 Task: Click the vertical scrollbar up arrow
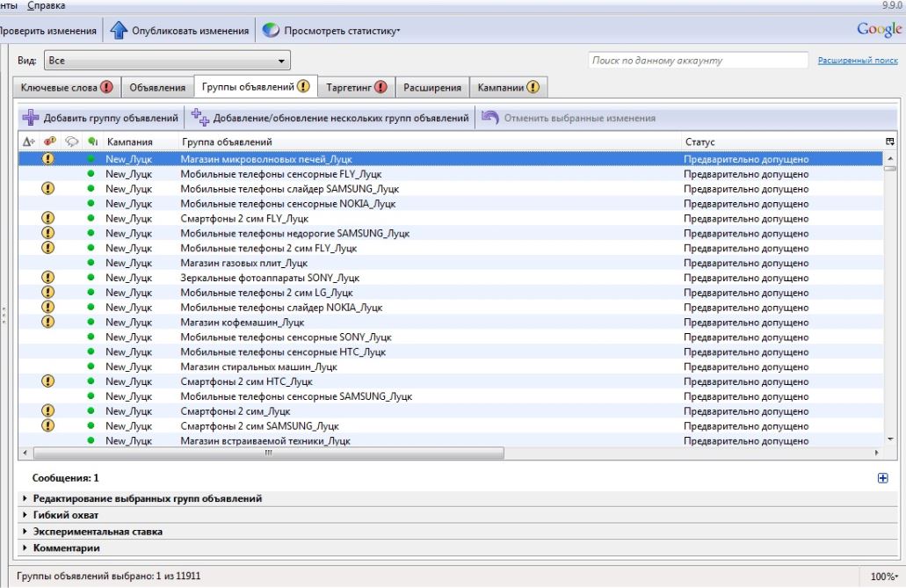tap(890, 158)
